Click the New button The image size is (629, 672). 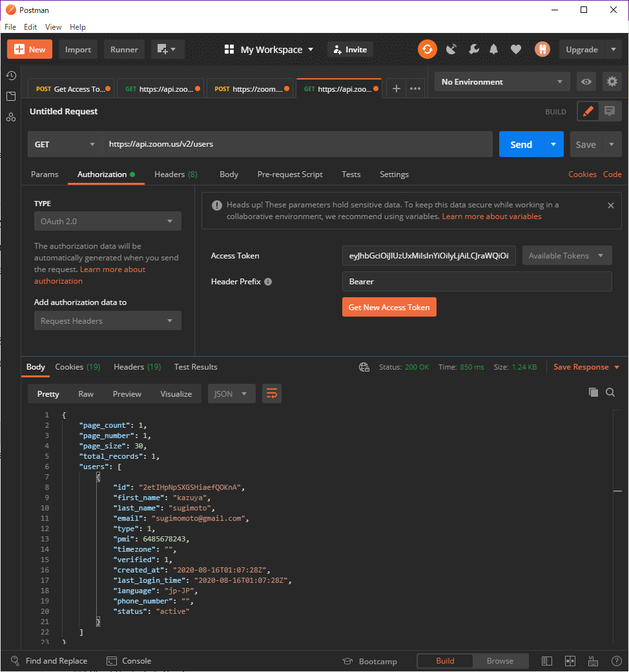tap(30, 49)
